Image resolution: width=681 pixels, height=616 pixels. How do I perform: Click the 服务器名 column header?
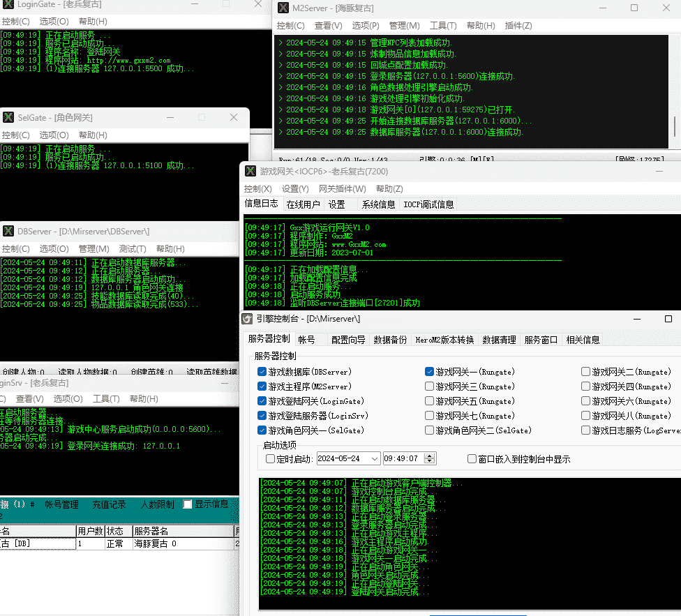[x=183, y=532]
